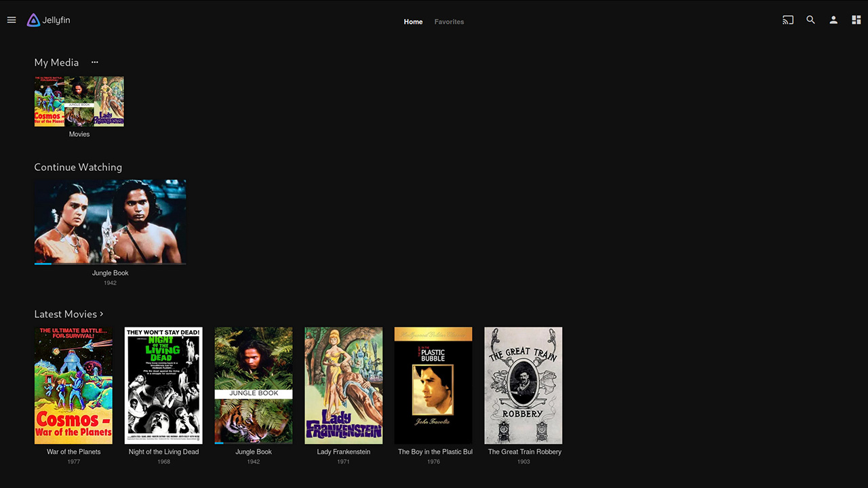
Task: Click The Great Train Robbery title link
Action: tap(524, 452)
